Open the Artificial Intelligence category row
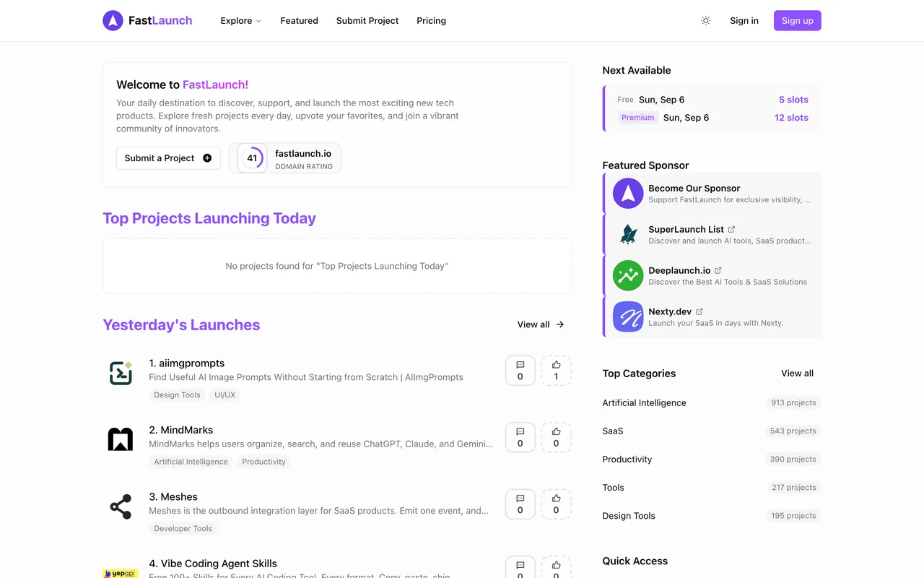The image size is (924, 578). 712,403
